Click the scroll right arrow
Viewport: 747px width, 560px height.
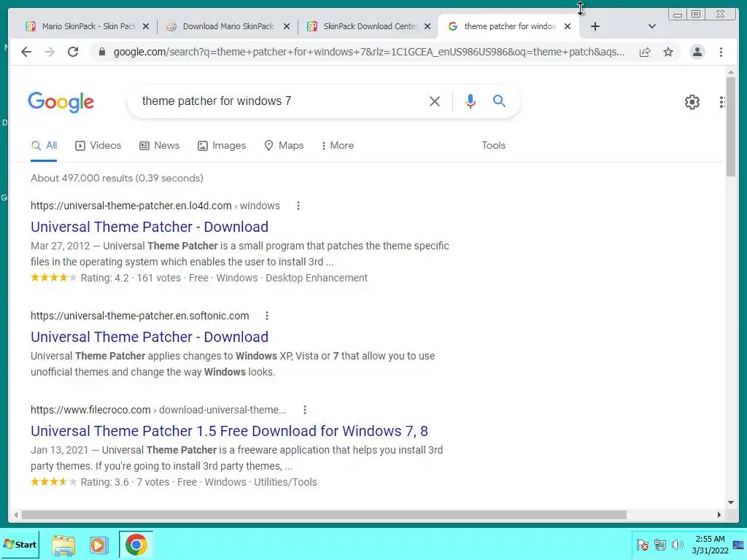pos(719,515)
